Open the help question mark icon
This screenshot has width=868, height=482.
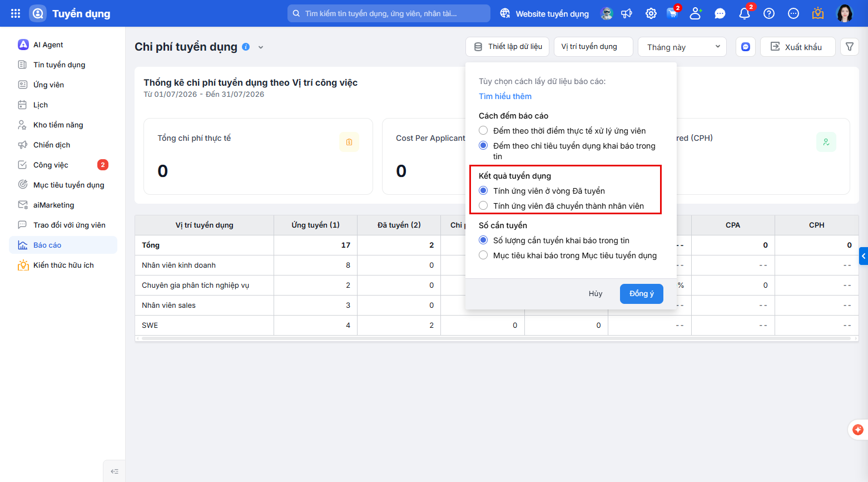[x=769, y=13]
